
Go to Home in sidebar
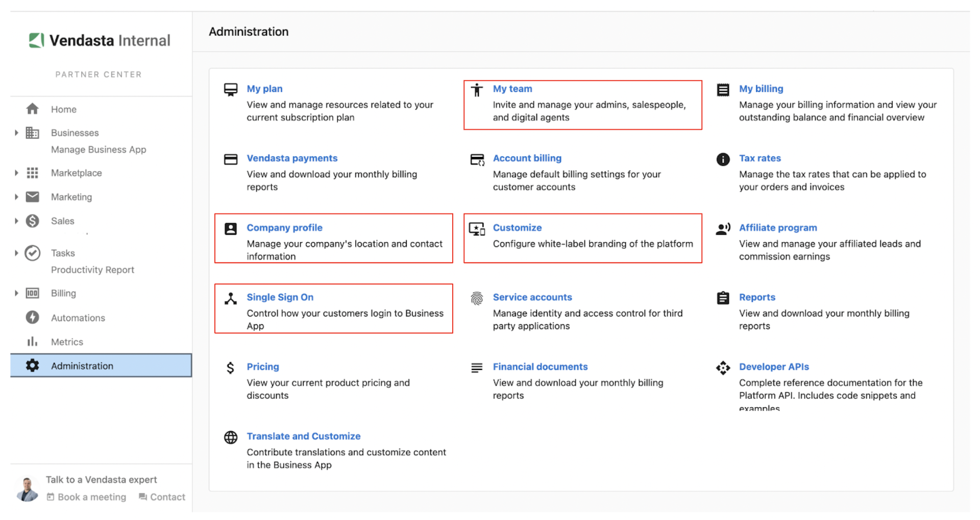click(x=64, y=109)
